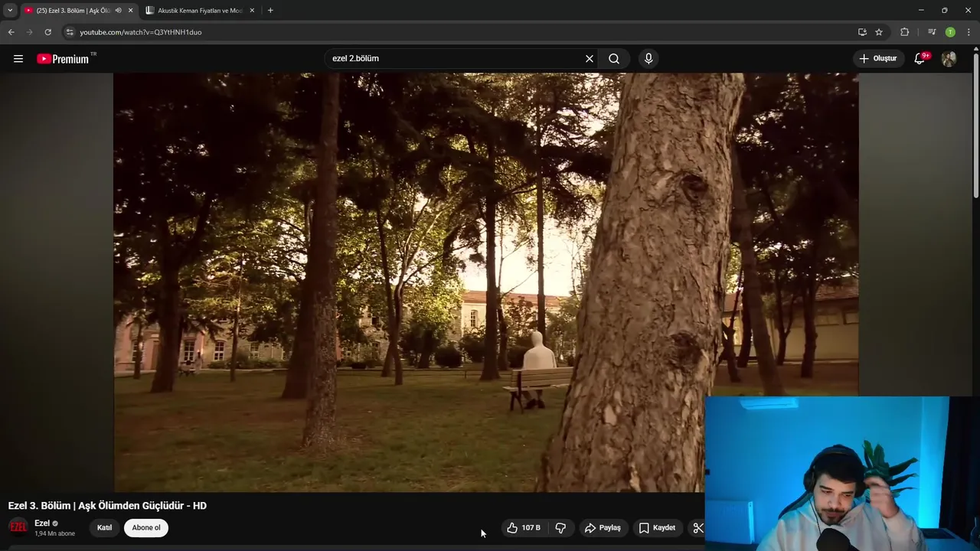Start voice search with the microphone
Viewport: 980px width, 551px height.
tap(648, 59)
